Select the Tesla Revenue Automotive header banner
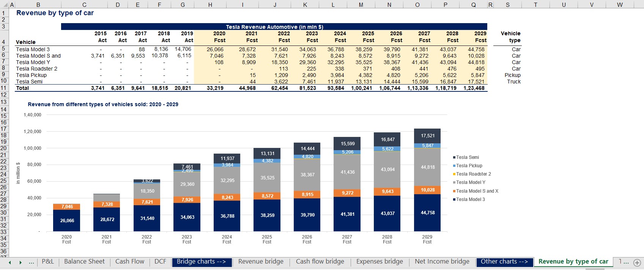Viewport: 644px width, 270px height. [x=274, y=27]
